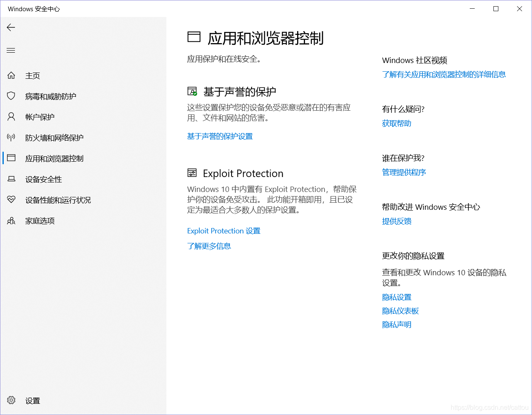Click 获取帮助 link
The image size is (532, 415).
(397, 123)
